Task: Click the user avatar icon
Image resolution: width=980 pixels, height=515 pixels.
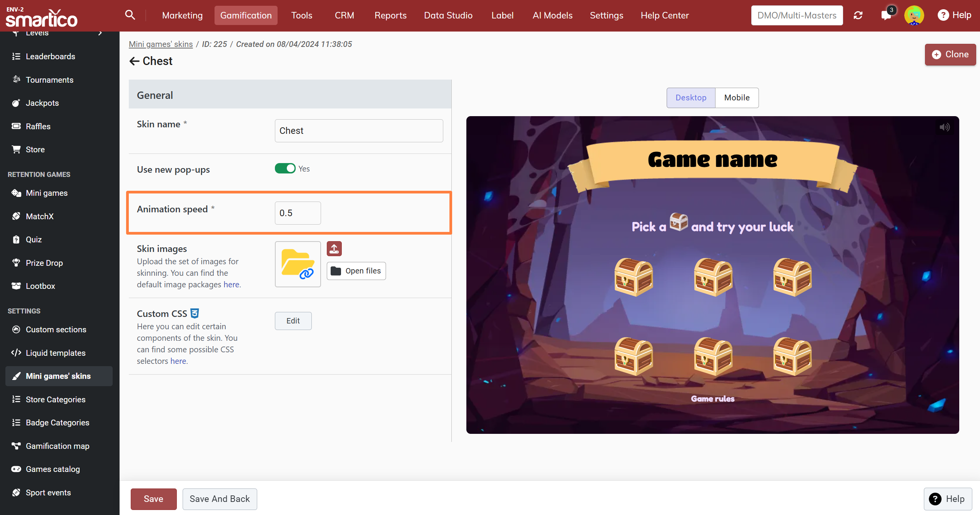Action: [x=914, y=15]
